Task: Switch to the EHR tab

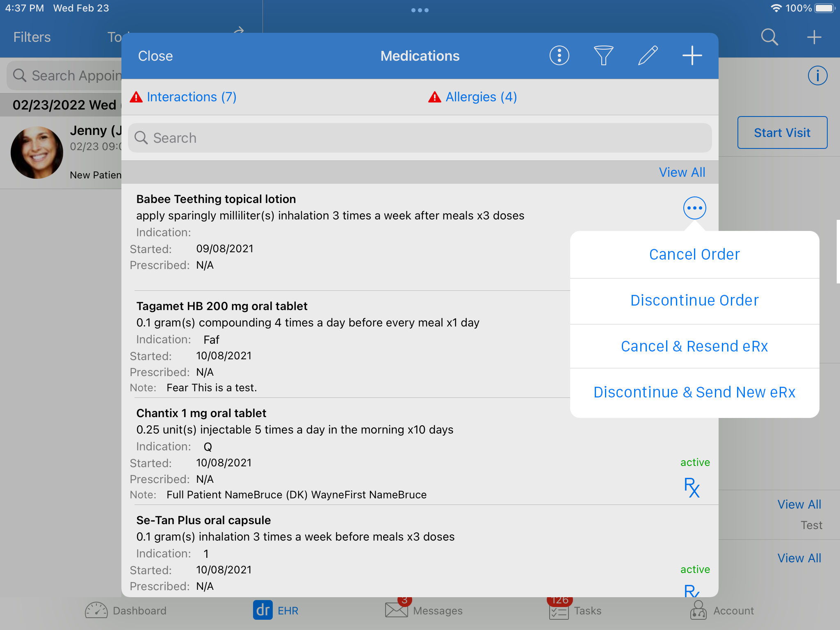Action: 276,611
